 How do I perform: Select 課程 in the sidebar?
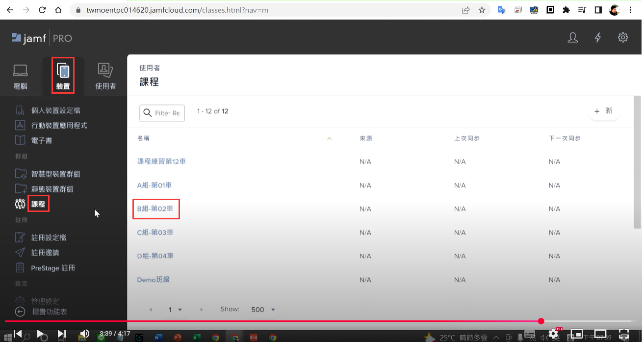click(38, 204)
